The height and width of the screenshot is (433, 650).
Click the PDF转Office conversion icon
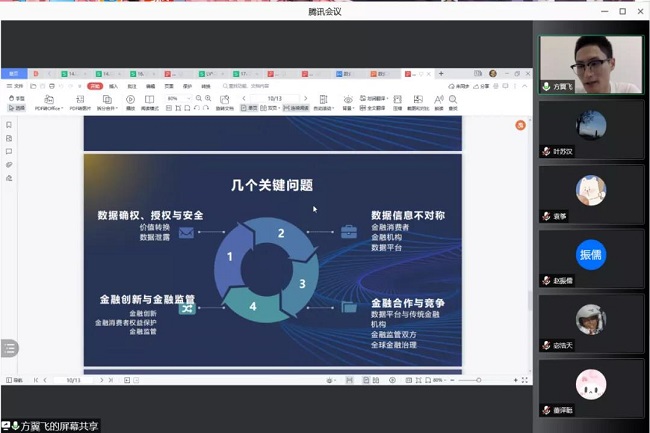click(47, 100)
